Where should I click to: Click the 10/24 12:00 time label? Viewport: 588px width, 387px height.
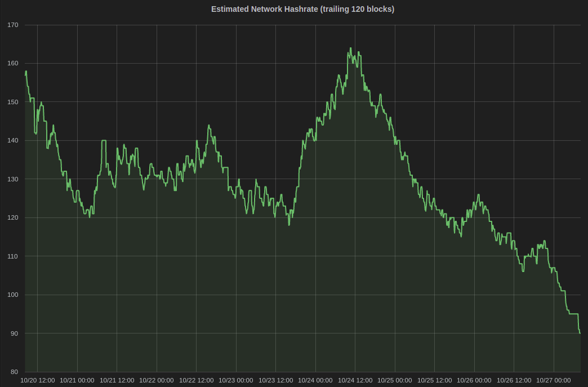point(355,380)
